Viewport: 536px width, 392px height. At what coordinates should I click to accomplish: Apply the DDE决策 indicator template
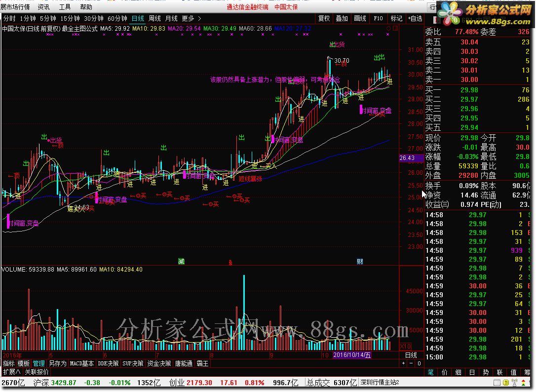(108, 363)
